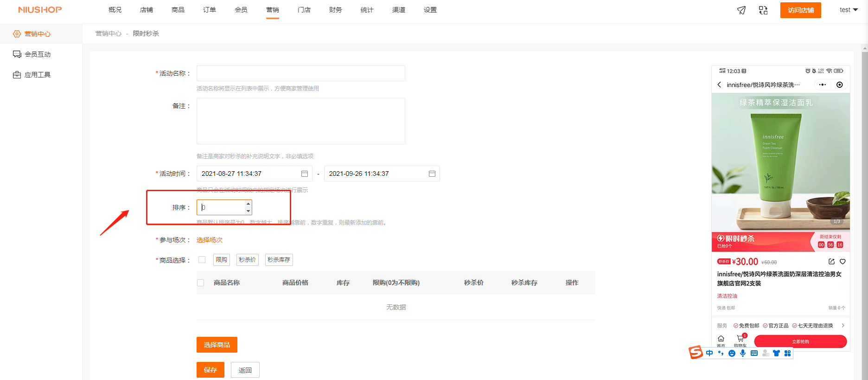
Task: Open the 设置 menu
Action: pyautogui.click(x=430, y=10)
